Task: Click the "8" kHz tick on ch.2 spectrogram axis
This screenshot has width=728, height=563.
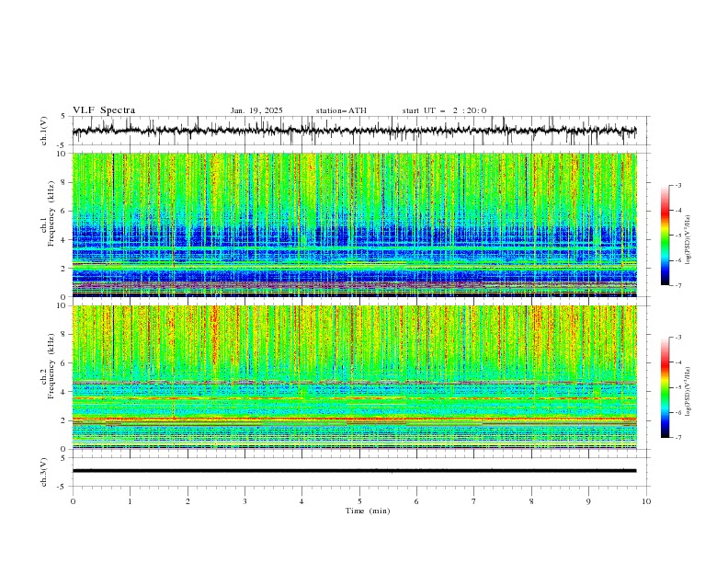Action: click(63, 335)
